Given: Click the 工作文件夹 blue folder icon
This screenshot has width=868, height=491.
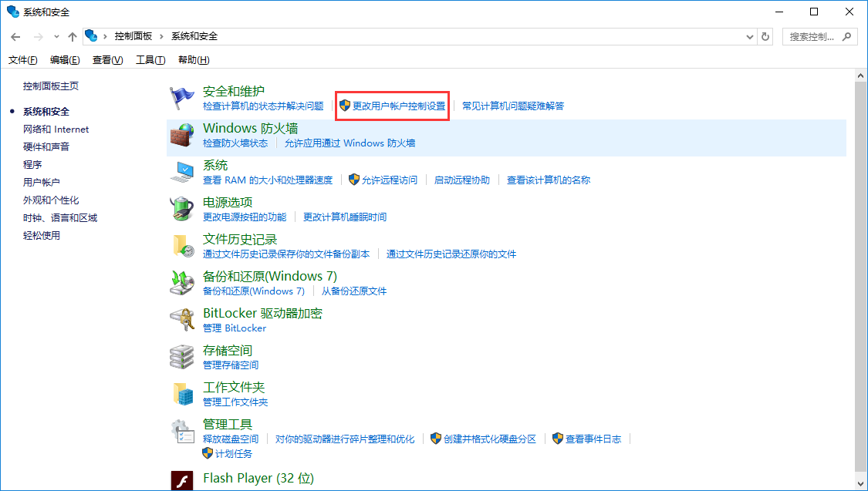Looking at the screenshot, I should click(x=182, y=393).
